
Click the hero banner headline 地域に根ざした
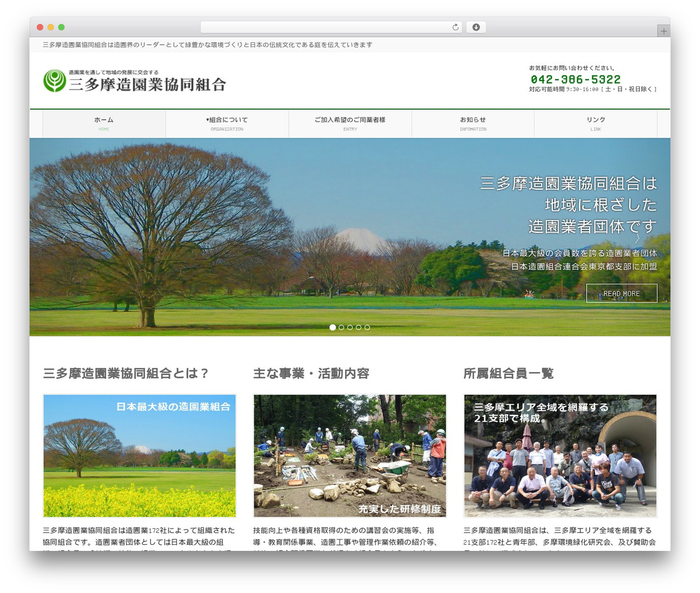click(601, 205)
